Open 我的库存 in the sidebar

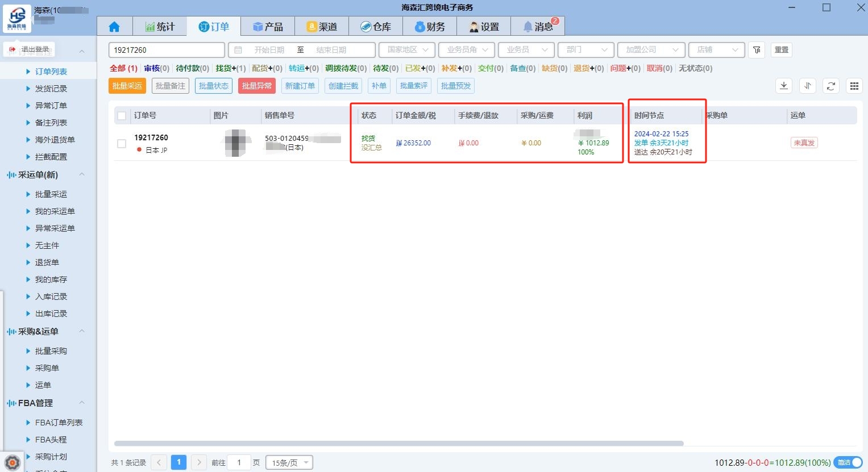coord(51,279)
